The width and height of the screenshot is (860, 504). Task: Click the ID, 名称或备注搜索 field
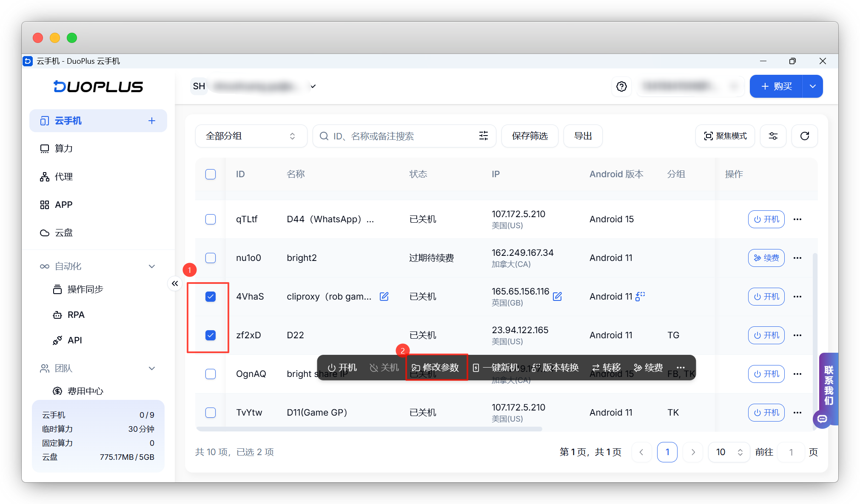[x=404, y=136]
